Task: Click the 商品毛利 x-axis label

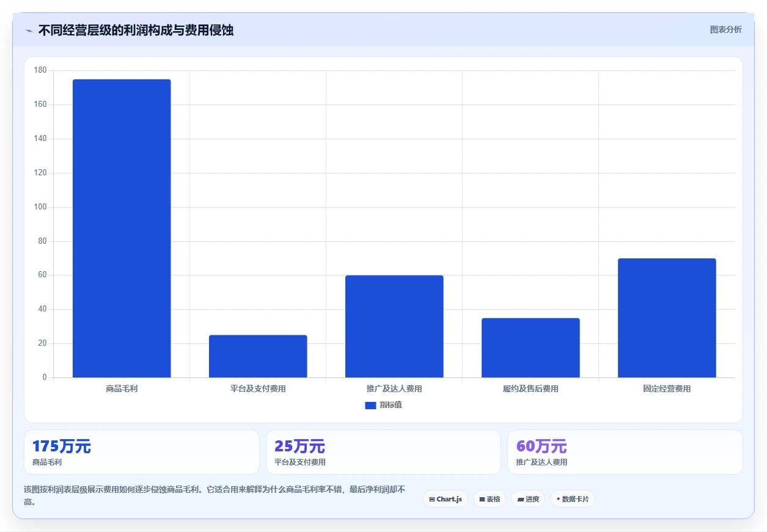Action: click(x=122, y=389)
